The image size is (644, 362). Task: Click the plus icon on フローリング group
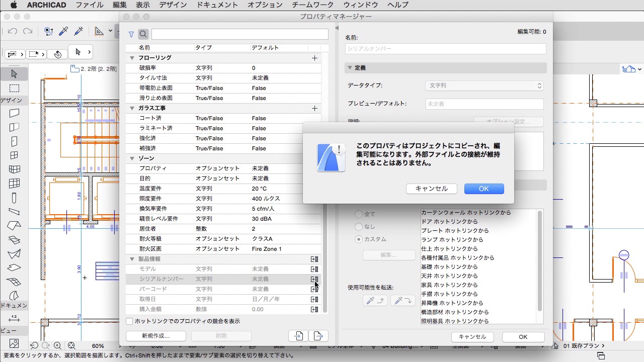point(314,58)
